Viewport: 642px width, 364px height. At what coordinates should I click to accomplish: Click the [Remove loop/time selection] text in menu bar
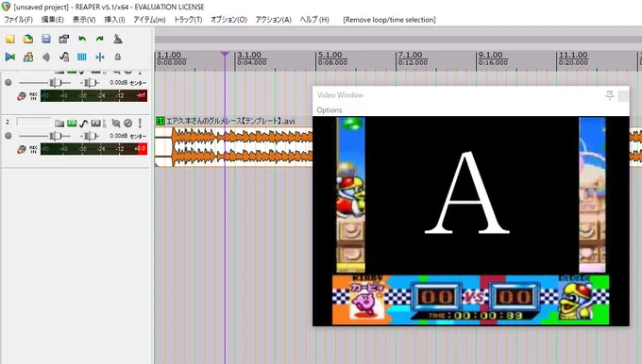[x=389, y=20]
